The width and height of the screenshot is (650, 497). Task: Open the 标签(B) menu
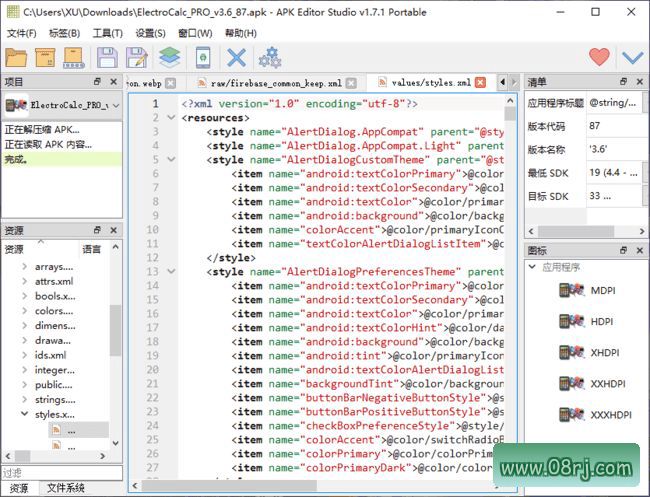64,33
